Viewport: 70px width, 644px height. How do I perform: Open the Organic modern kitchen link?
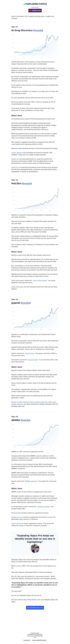point(20,402)
